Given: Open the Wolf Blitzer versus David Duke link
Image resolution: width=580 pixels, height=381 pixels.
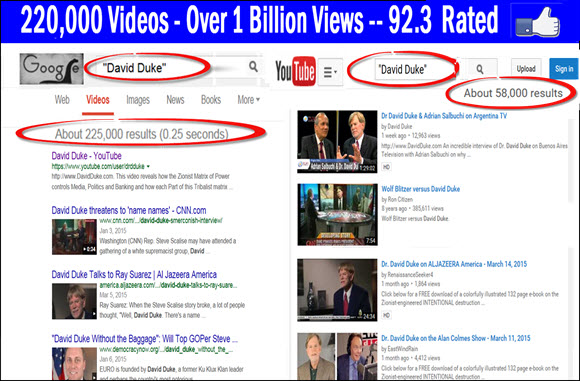Looking at the screenshot, I should (421, 189).
